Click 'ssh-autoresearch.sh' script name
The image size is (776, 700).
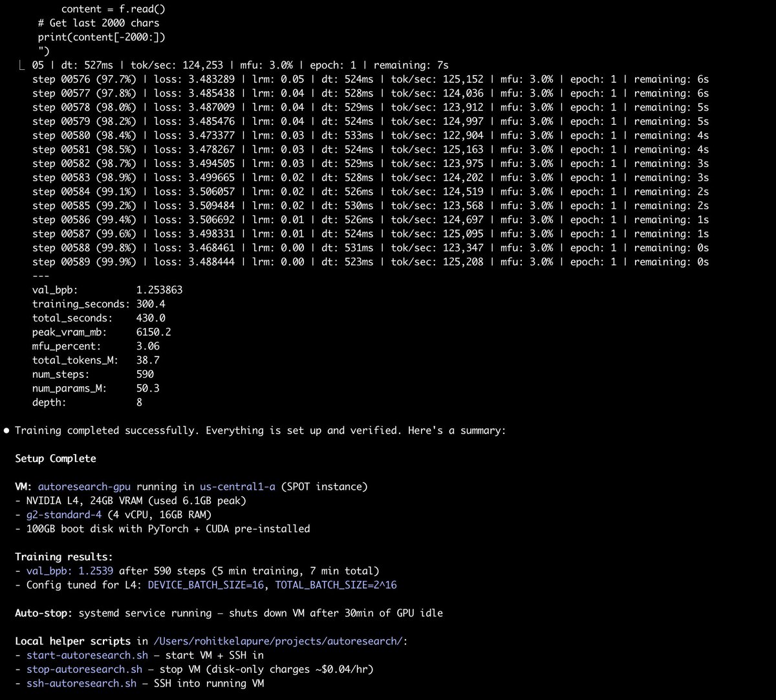81,683
